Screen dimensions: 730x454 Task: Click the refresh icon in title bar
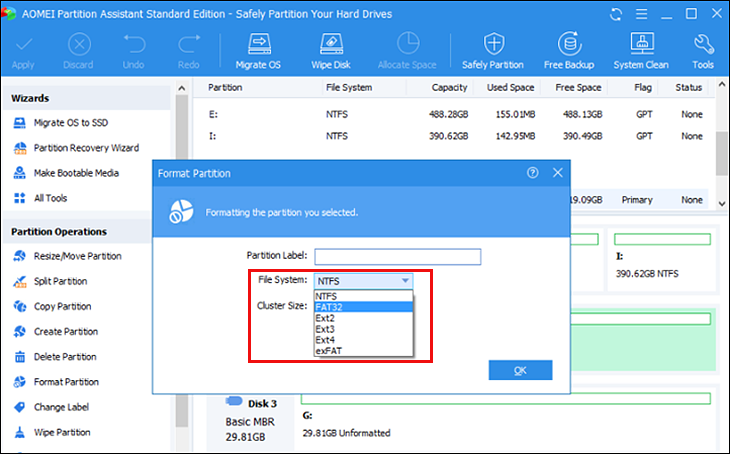(616, 14)
